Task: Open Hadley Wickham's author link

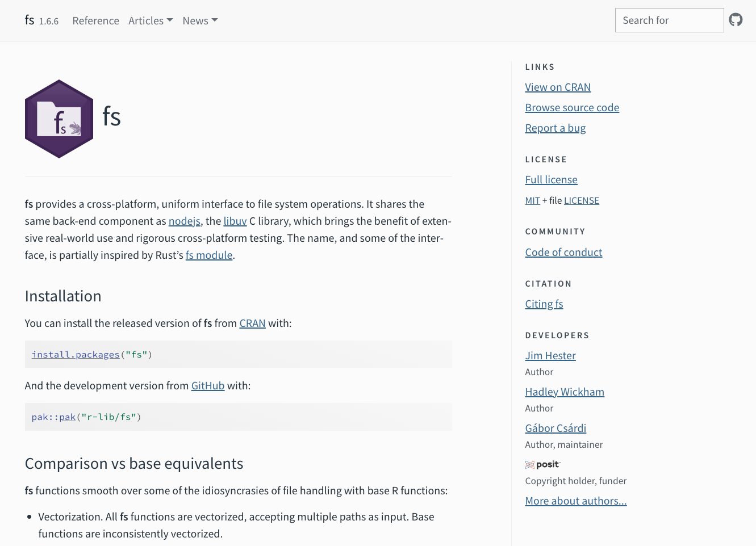Action: click(564, 392)
